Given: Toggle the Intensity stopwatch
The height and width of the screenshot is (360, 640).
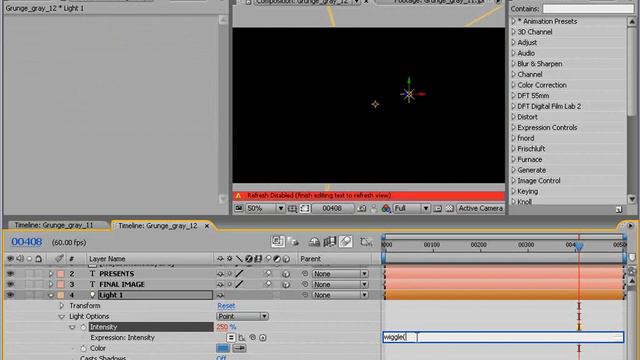Looking at the screenshot, I should (x=83, y=327).
